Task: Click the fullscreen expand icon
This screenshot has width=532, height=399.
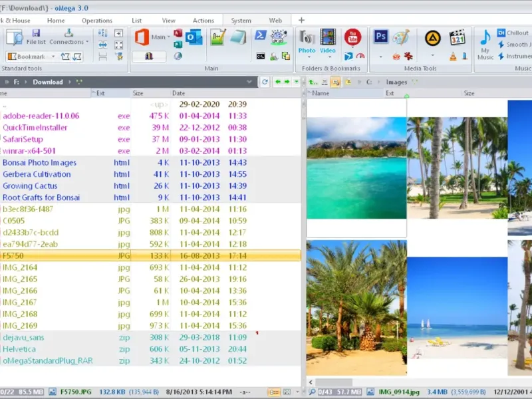Action: (x=119, y=45)
